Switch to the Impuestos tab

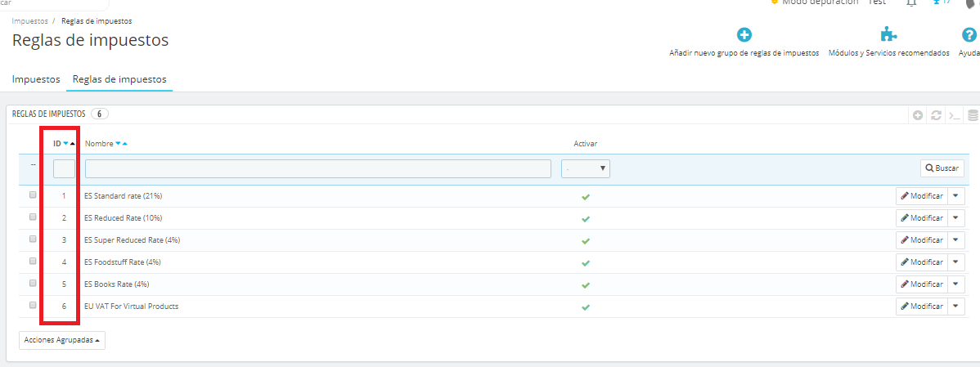tap(36, 79)
